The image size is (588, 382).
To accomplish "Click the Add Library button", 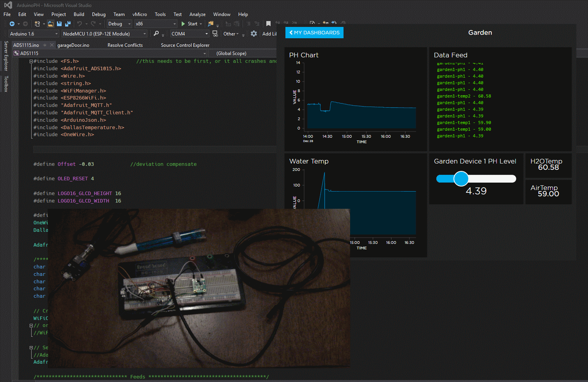I will click(269, 34).
